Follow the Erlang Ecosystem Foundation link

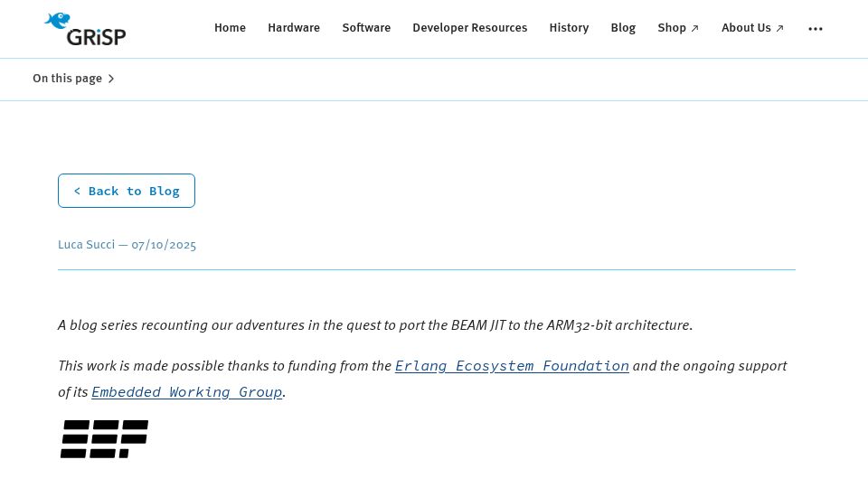pyautogui.click(x=512, y=366)
